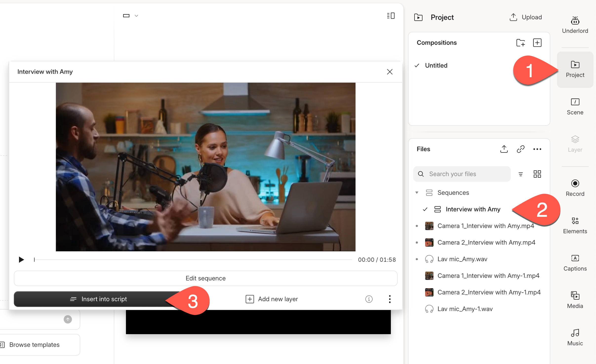
Task: Open the Underlord AI assistant panel
Action: tap(575, 25)
